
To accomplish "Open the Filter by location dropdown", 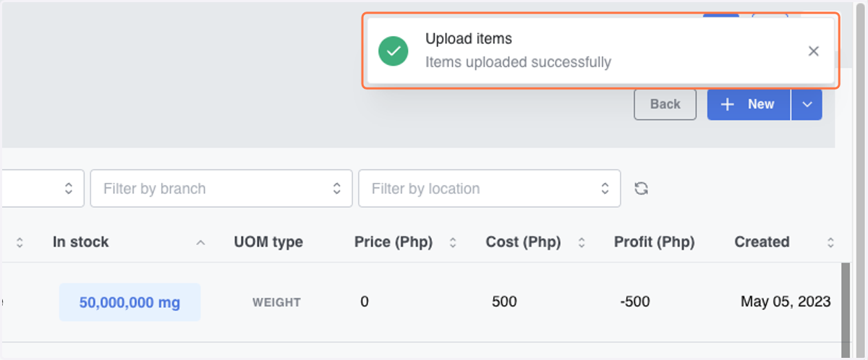I will pos(490,189).
